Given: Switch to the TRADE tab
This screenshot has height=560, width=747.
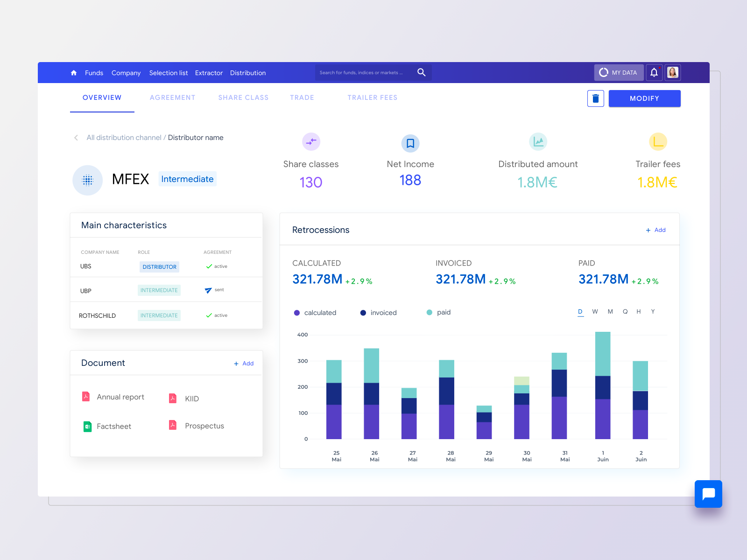Looking at the screenshot, I should point(302,98).
